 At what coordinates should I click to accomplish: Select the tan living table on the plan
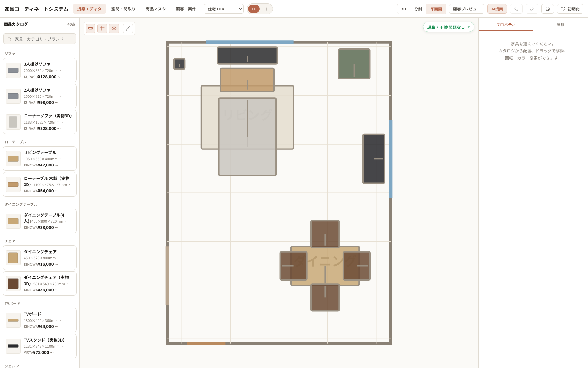(x=247, y=80)
